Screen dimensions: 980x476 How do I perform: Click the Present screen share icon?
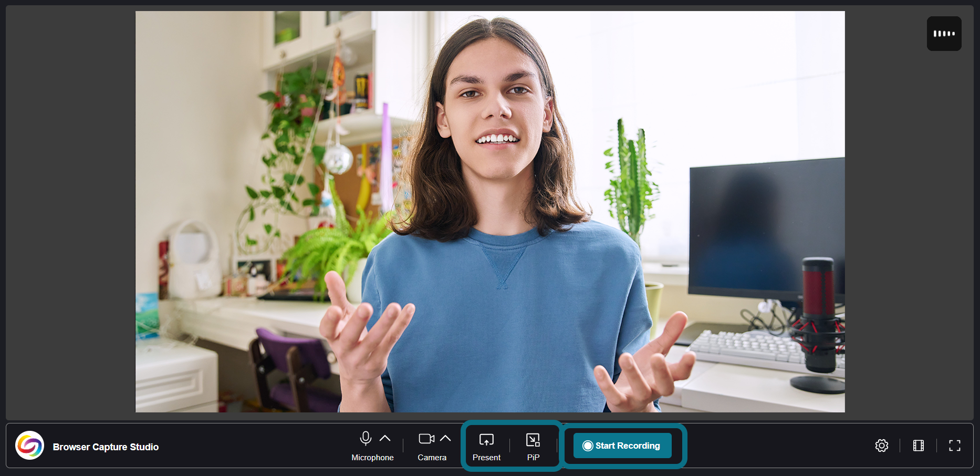pyautogui.click(x=486, y=440)
